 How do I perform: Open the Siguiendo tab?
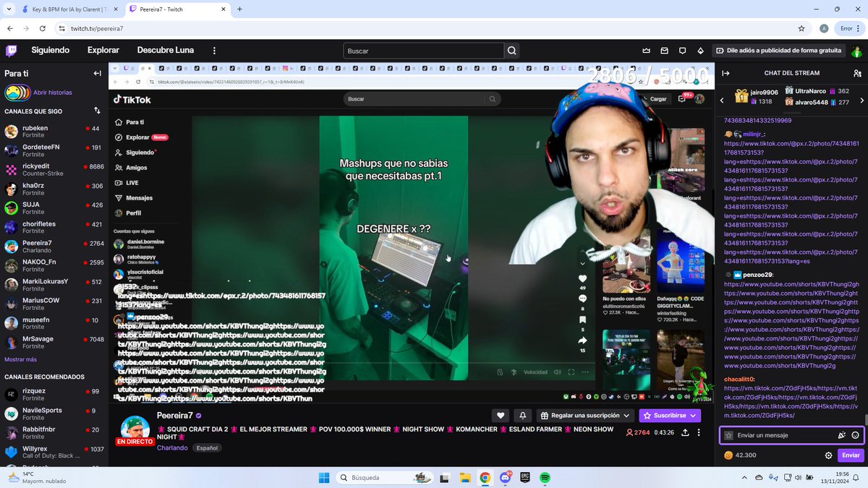[51, 51]
